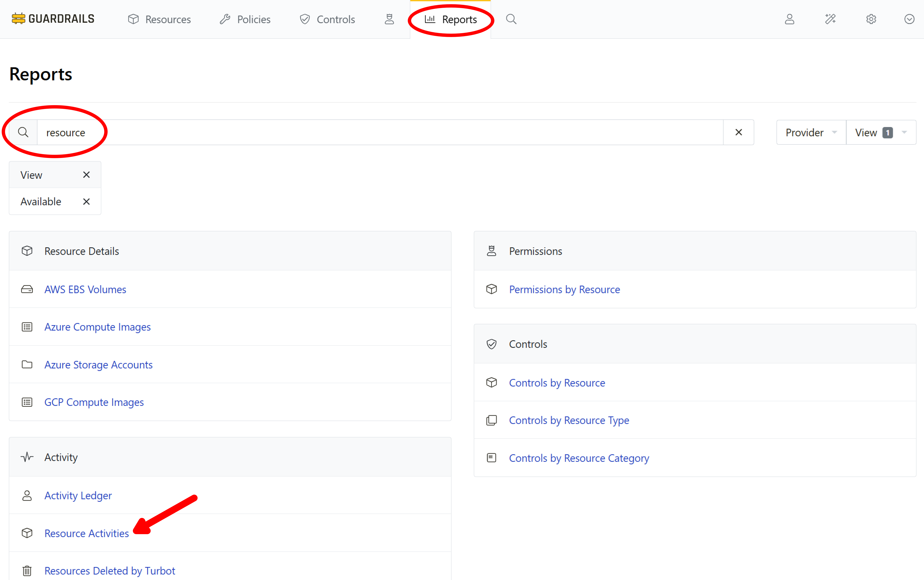Viewport: 924px width, 580px height.
Task: Click the trash icon beside Resources Deleted by Turbot
Action: (27, 570)
